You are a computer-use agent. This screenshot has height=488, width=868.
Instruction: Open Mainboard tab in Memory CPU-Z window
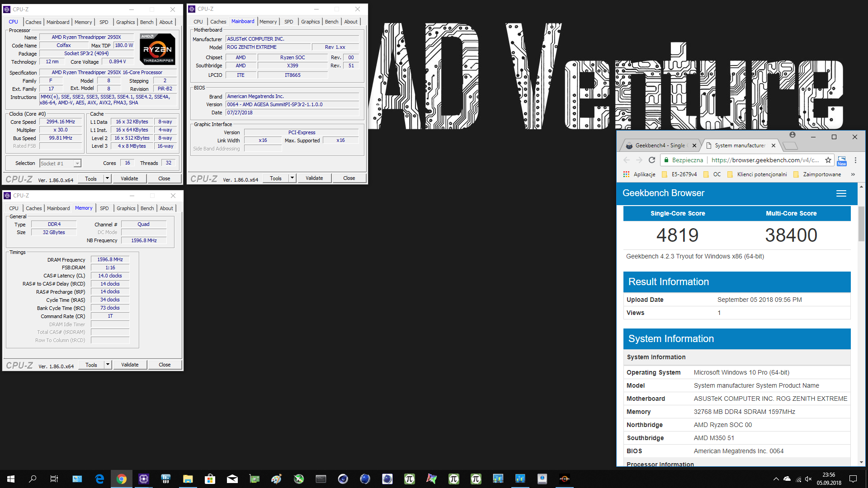pos(58,208)
